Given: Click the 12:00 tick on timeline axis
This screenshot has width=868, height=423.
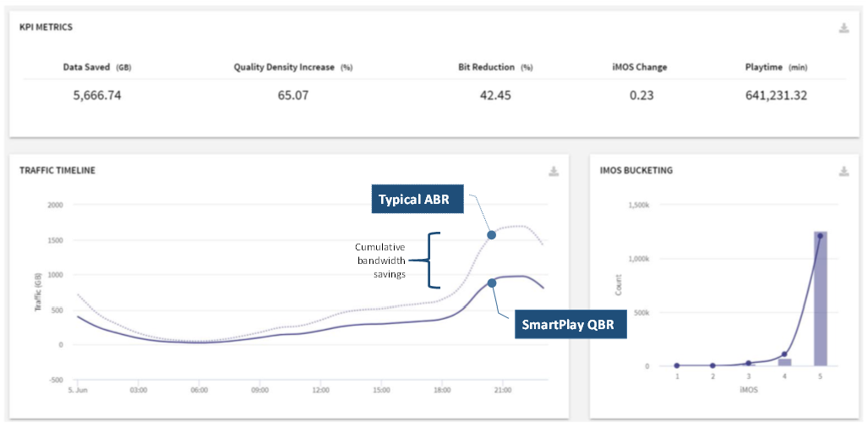Looking at the screenshot, I should pyautogui.click(x=320, y=390).
